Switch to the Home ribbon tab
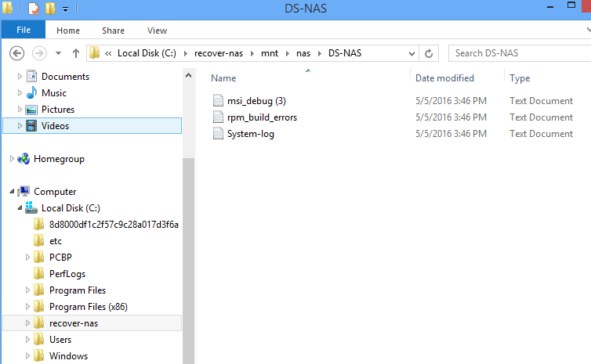 (x=68, y=31)
